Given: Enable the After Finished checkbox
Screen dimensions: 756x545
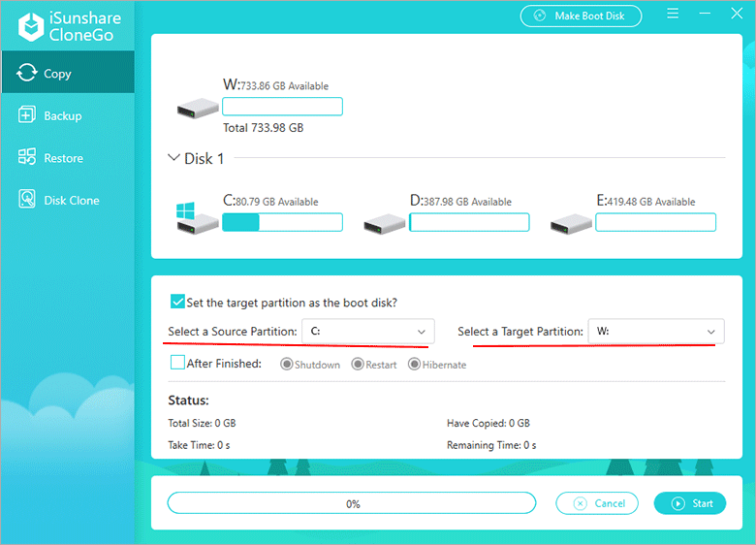Looking at the screenshot, I should [x=177, y=363].
